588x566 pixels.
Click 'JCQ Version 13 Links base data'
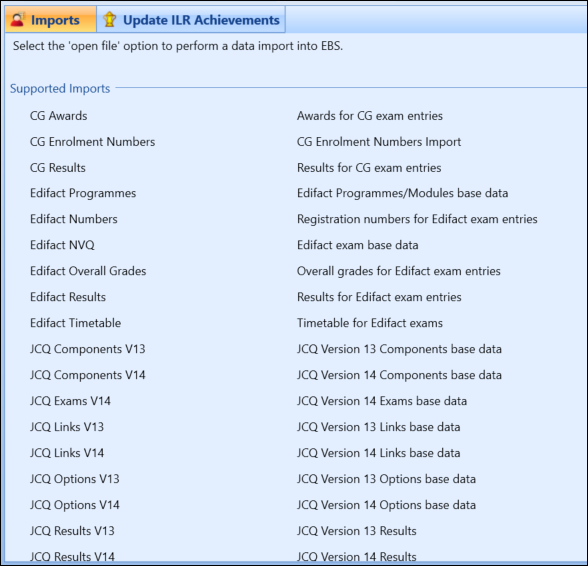378,427
